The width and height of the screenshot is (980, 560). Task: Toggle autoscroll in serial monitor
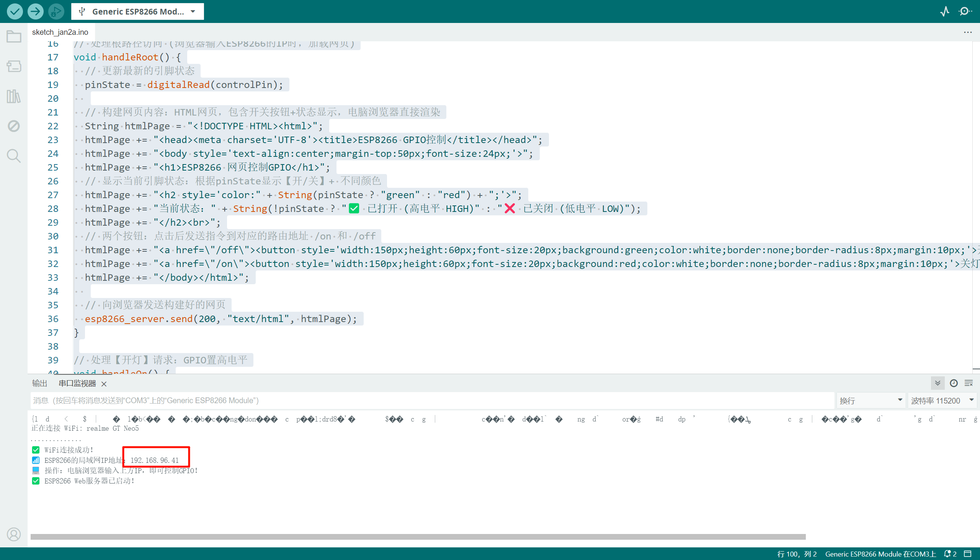[938, 383]
